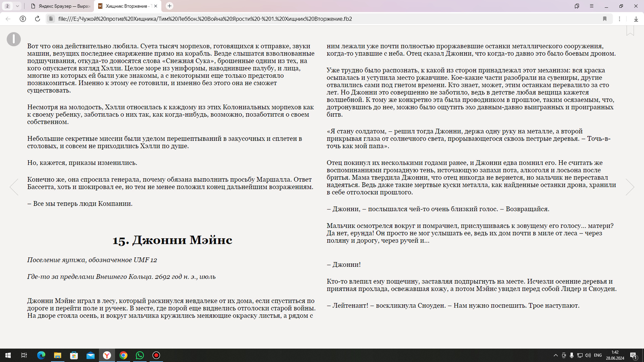644x362 pixels.
Task: Open the three-dot page options
Action: [619, 19]
